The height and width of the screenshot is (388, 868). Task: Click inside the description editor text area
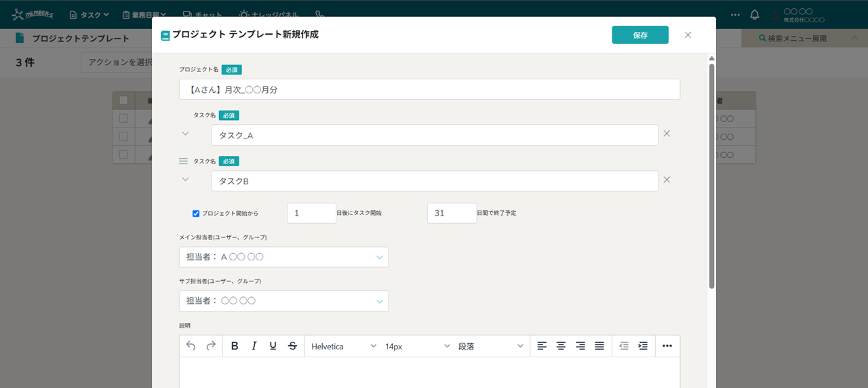point(429,372)
